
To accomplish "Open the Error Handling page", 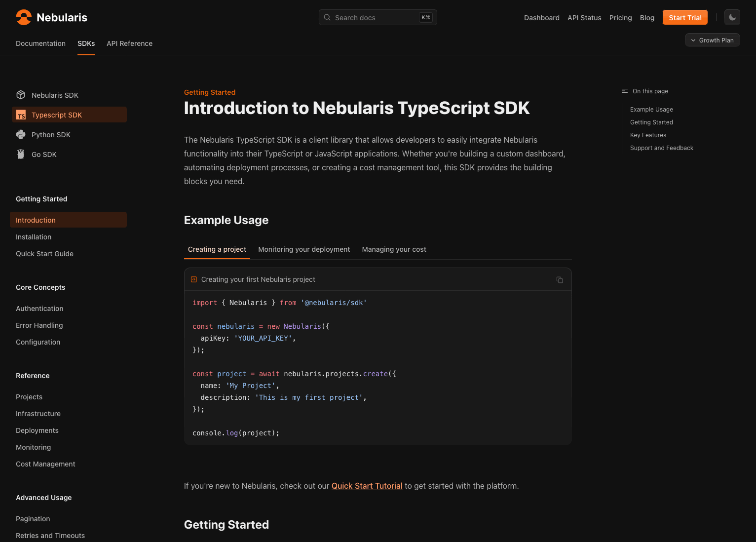I will [x=39, y=325].
